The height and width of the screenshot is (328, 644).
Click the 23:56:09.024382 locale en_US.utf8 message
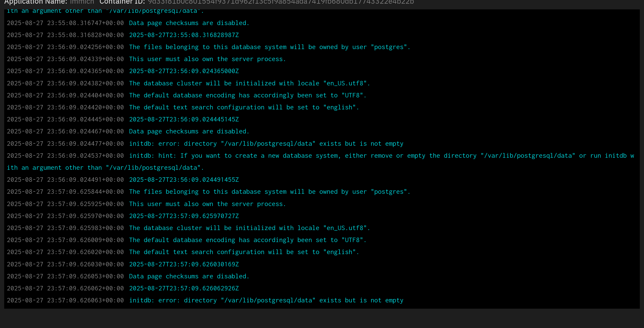pyautogui.click(x=249, y=83)
